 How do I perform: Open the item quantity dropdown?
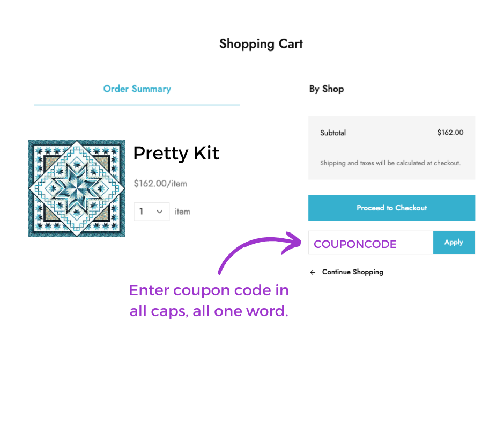coord(151,211)
